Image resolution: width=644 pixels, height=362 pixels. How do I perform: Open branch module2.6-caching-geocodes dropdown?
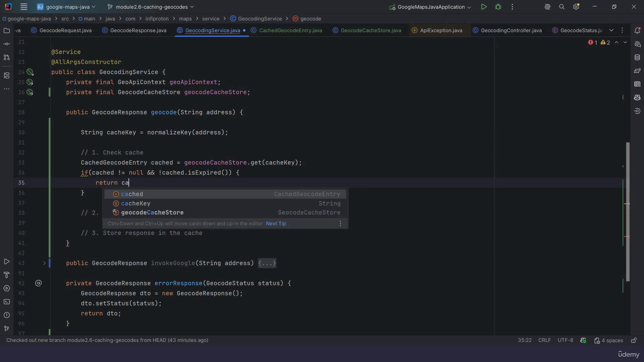click(x=151, y=7)
